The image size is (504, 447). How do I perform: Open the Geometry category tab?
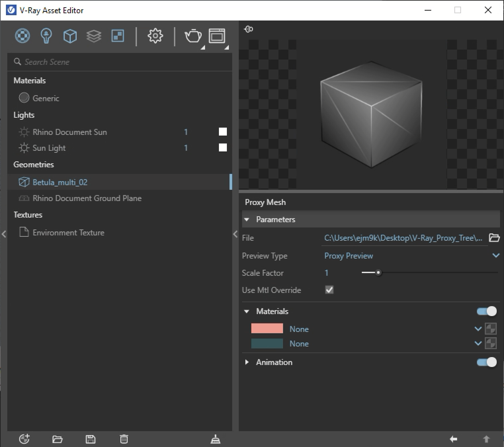pos(70,36)
